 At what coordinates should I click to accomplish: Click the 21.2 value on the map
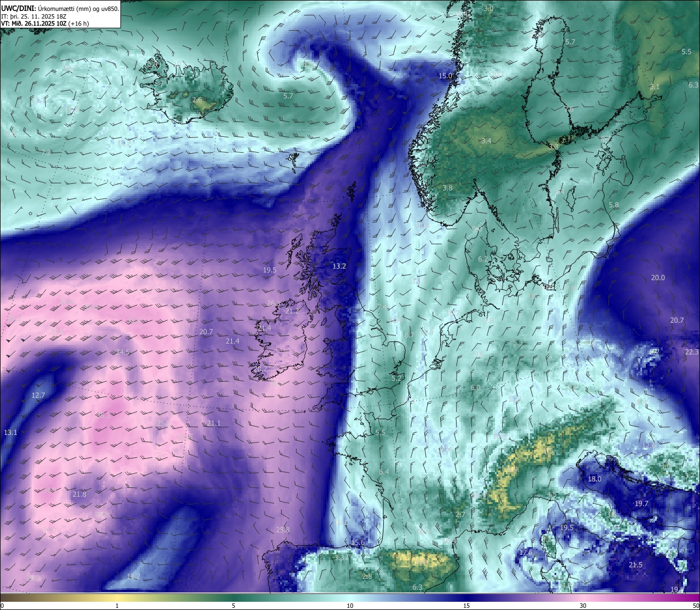point(292,311)
